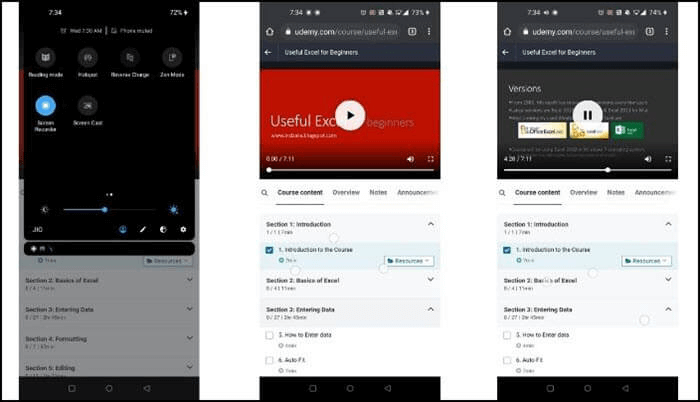The image size is (700, 402).
Task: Expand Section 4: Formatting in left phone
Action: [189, 340]
